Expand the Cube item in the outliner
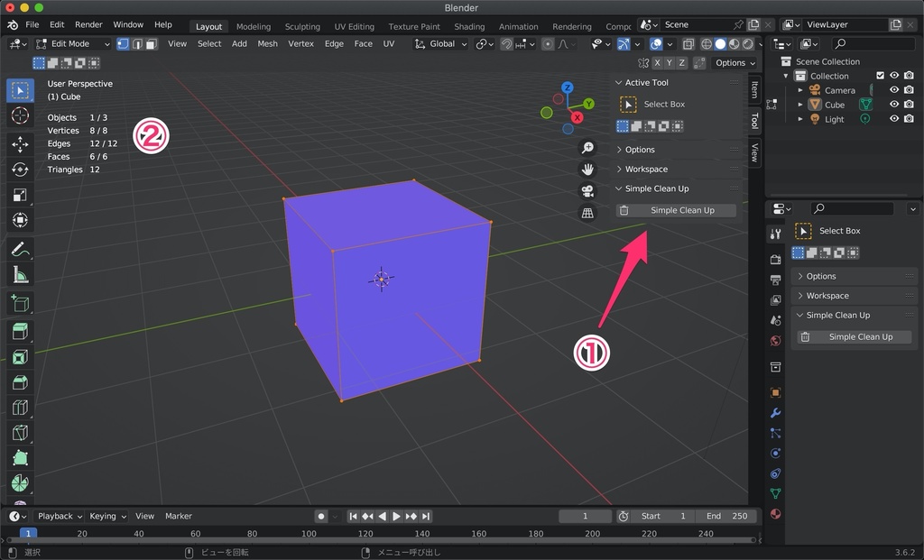Image resolution: width=924 pixels, height=560 pixels. (800, 104)
